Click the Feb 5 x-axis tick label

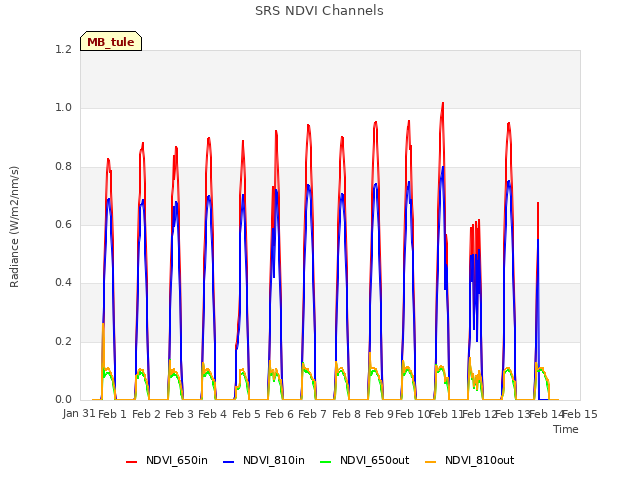coord(246,414)
